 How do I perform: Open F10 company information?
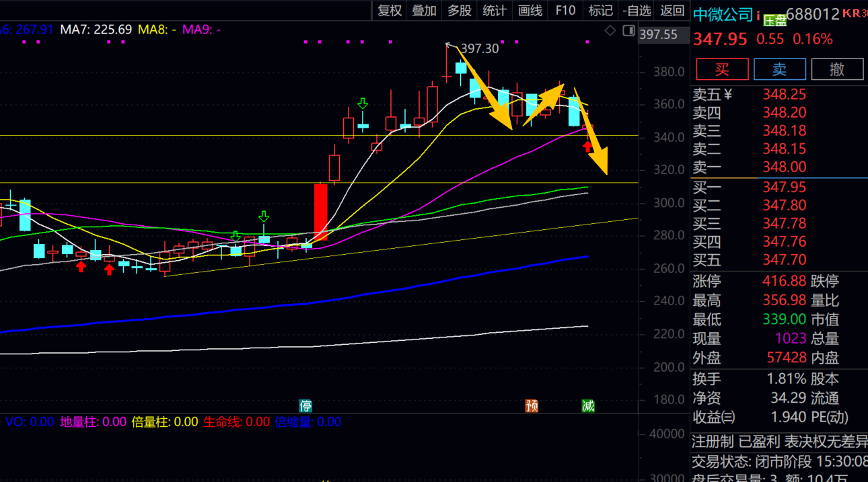click(565, 10)
